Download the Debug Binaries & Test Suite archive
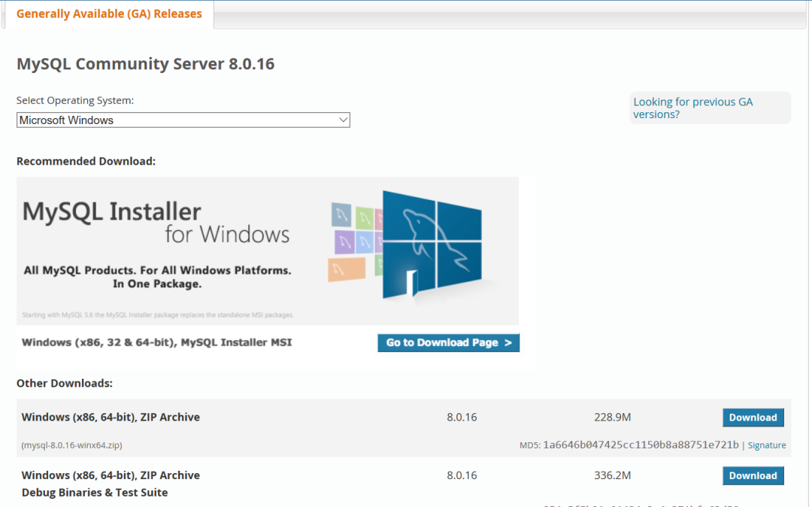812x507 pixels. [x=753, y=475]
